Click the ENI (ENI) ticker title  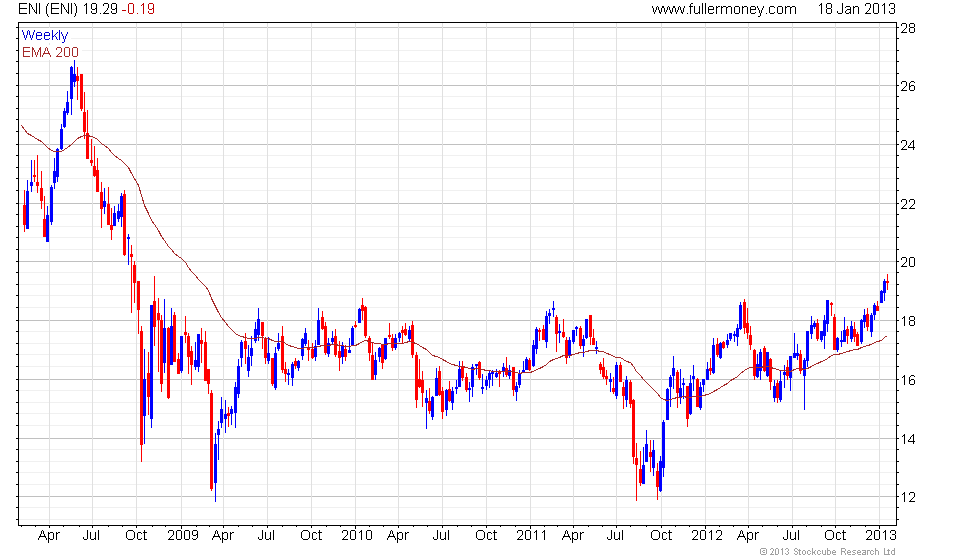48,9
